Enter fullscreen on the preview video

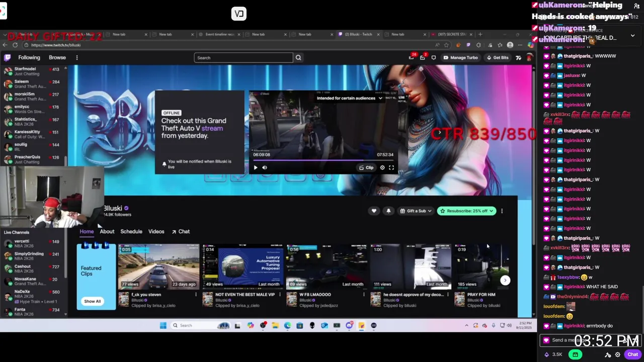pos(391,167)
